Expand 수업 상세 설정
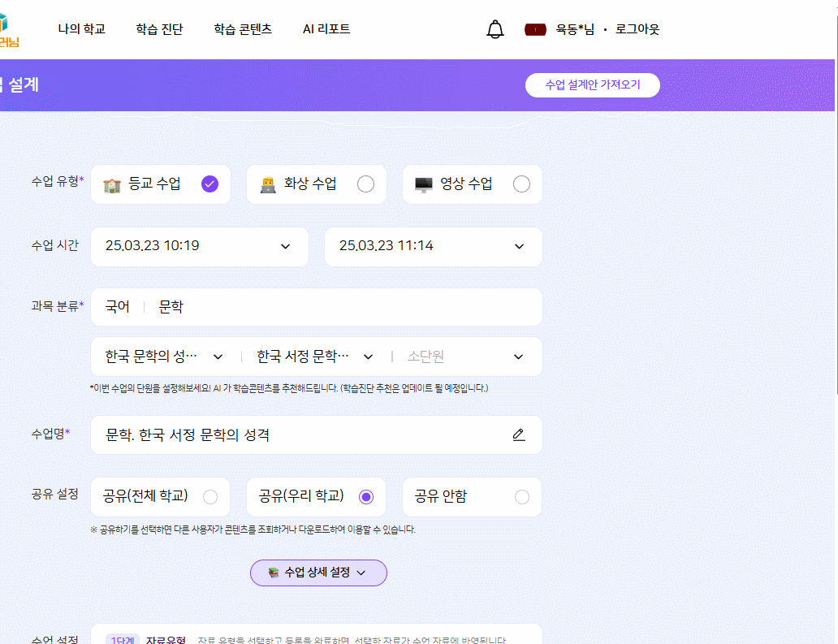The image size is (838, 644). coord(318,573)
